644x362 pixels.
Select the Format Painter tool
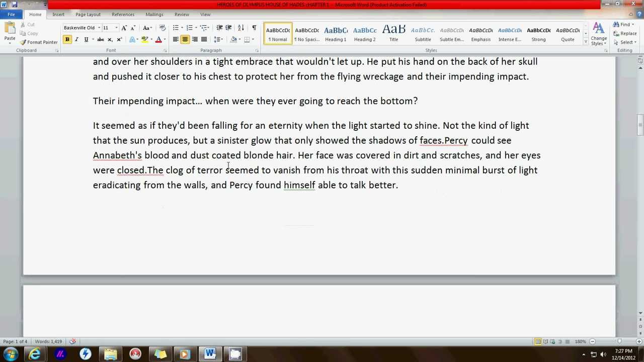39,42
